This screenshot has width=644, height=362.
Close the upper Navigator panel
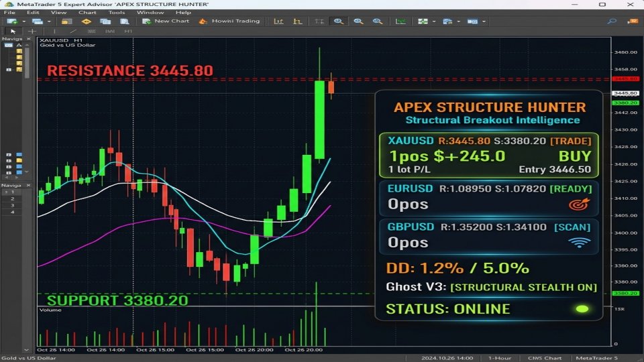tap(28, 39)
